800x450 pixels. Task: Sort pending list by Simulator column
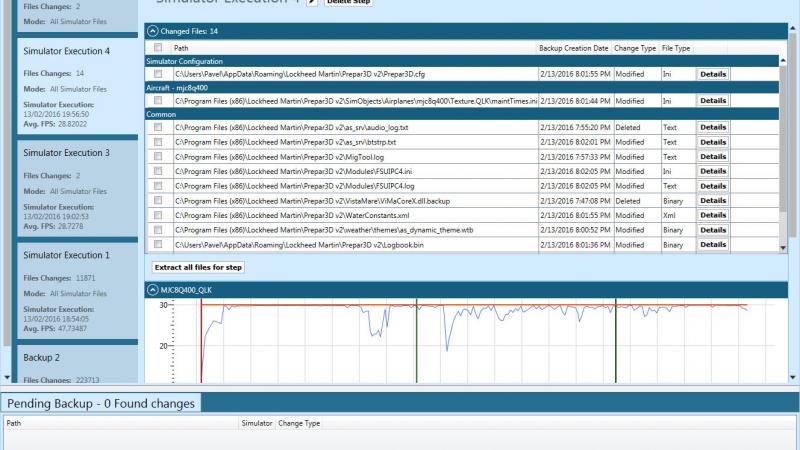[x=257, y=423]
